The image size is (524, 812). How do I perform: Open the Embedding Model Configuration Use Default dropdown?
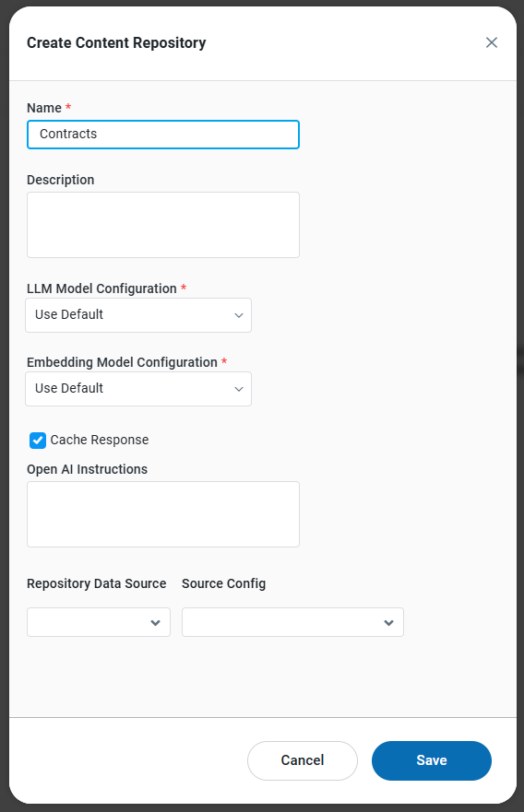[138, 389]
